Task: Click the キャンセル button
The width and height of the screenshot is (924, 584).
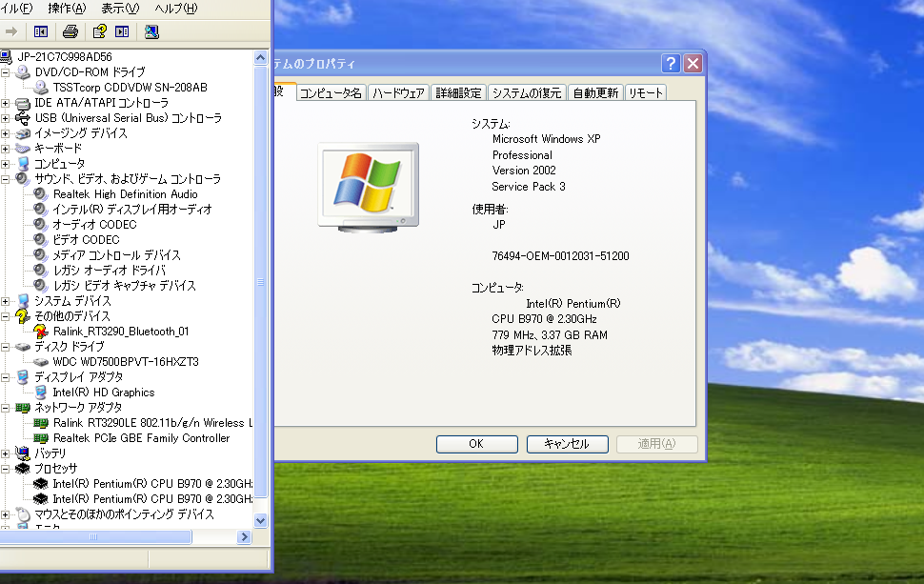Action: pyautogui.click(x=567, y=444)
